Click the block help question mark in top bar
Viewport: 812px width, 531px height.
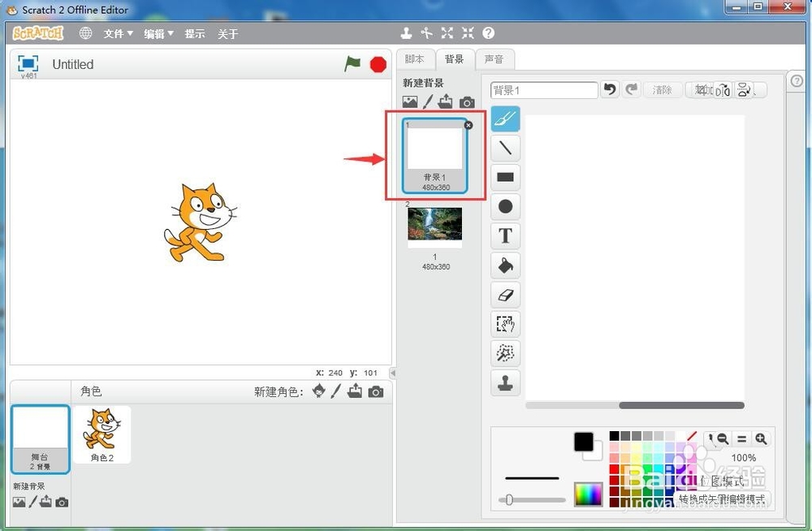coord(488,33)
